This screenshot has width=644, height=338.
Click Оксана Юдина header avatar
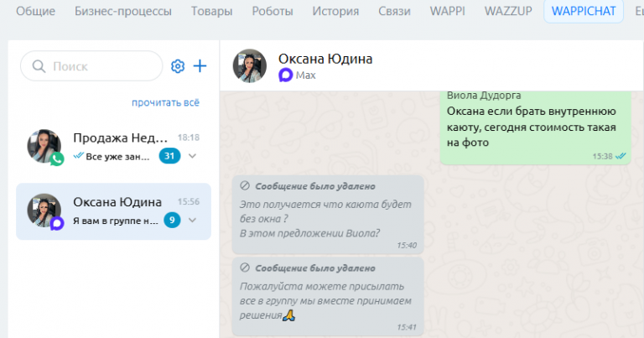249,65
